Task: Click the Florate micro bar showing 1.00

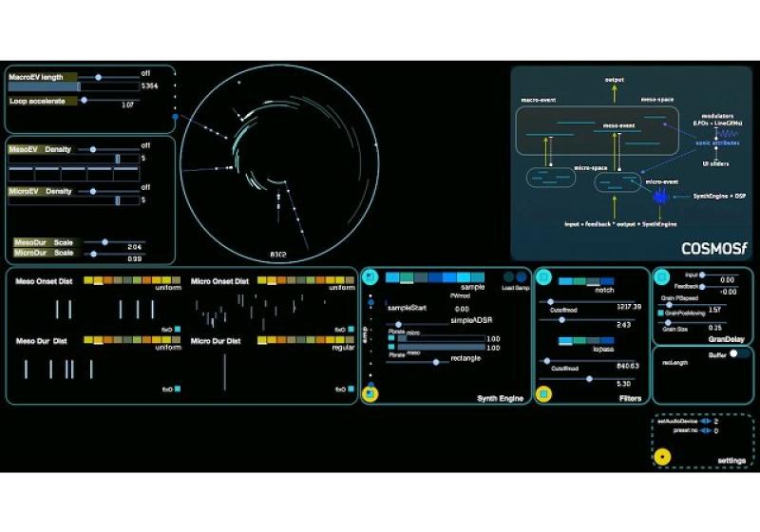Action: (x=441, y=339)
